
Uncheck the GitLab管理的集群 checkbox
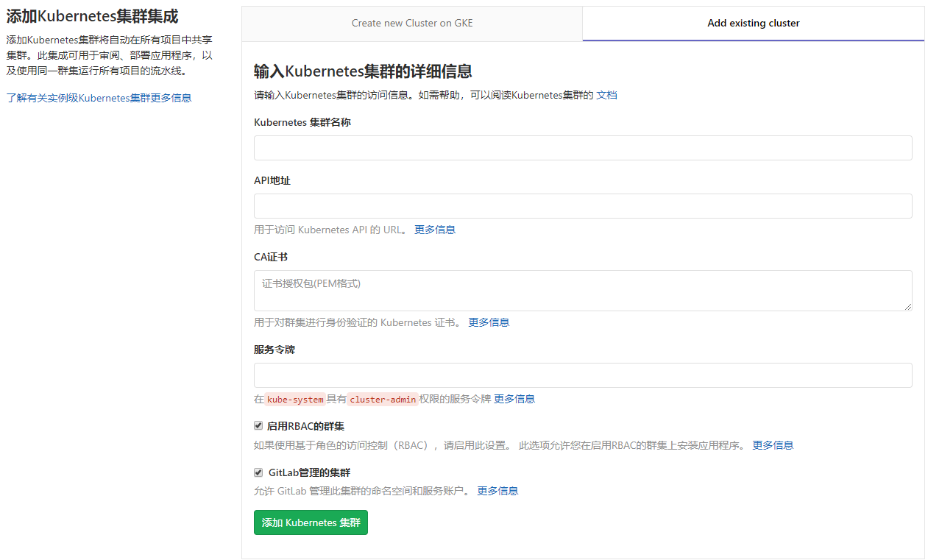tap(258, 472)
